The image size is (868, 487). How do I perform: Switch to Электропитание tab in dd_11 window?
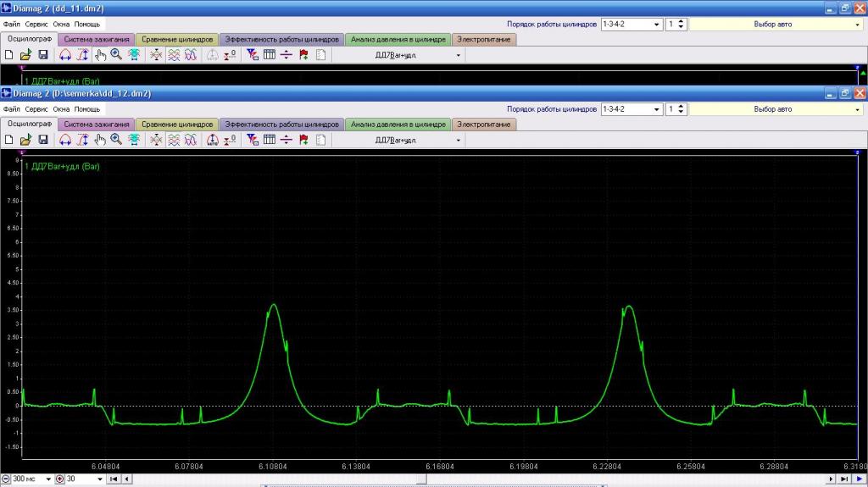point(484,39)
